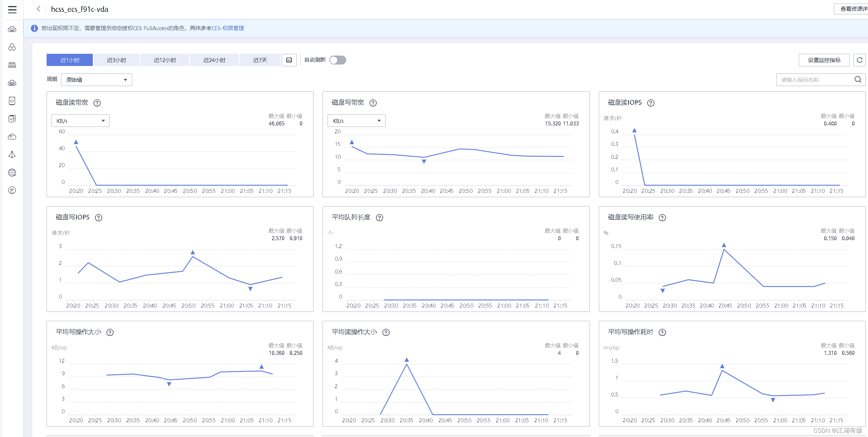This screenshot has width=868, height=437.
Task: Open KB/s unit dropdown in 磁盘读带宽
Action: click(x=80, y=121)
